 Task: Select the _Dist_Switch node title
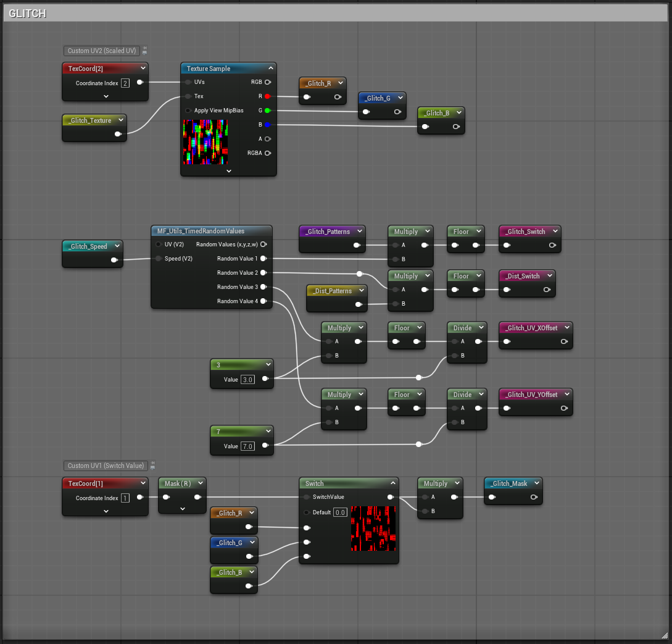point(522,276)
